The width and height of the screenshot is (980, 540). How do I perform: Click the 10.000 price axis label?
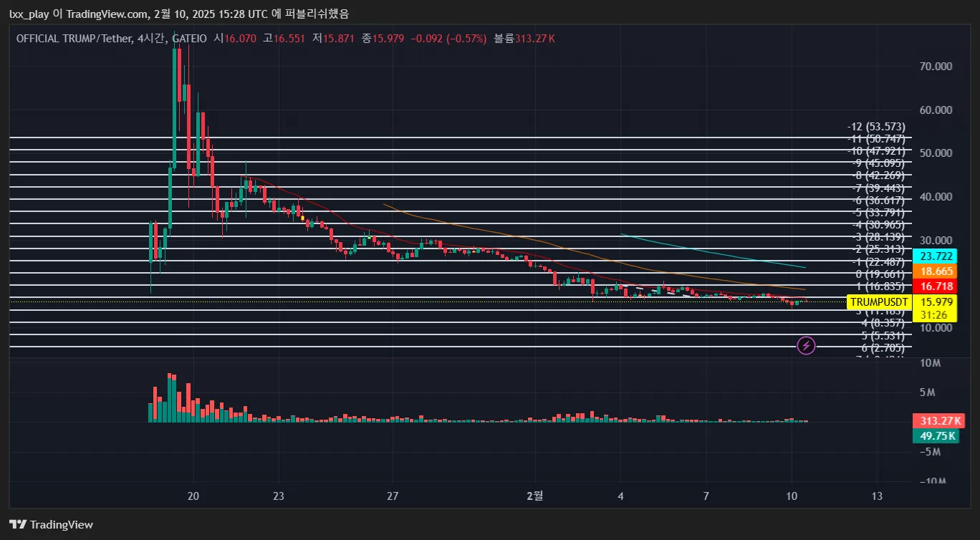click(936, 328)
